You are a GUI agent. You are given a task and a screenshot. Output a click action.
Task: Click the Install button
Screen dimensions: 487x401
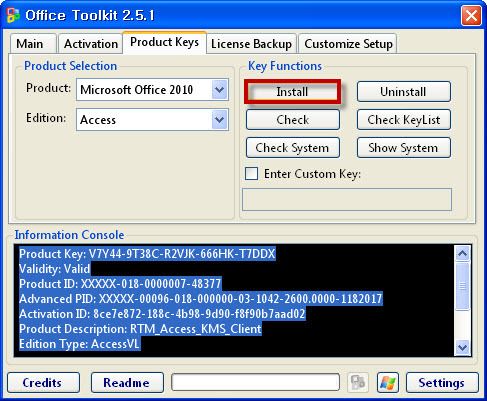[292, 92]
